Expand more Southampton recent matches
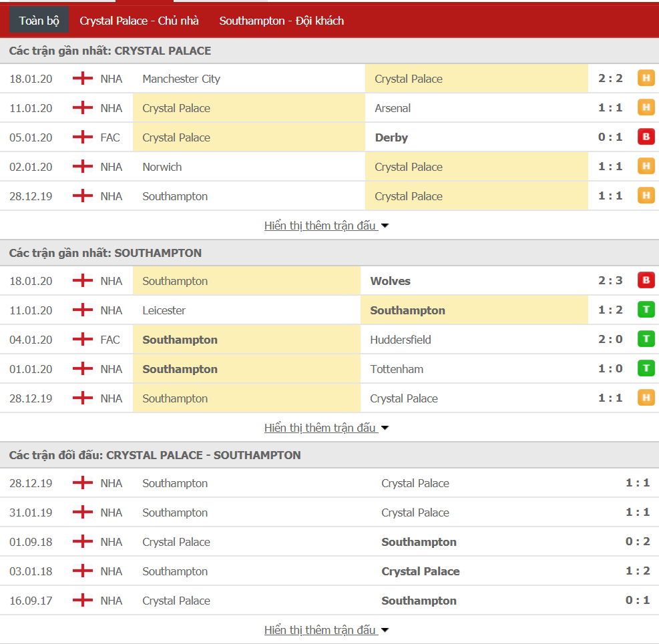 coord(326,428)
